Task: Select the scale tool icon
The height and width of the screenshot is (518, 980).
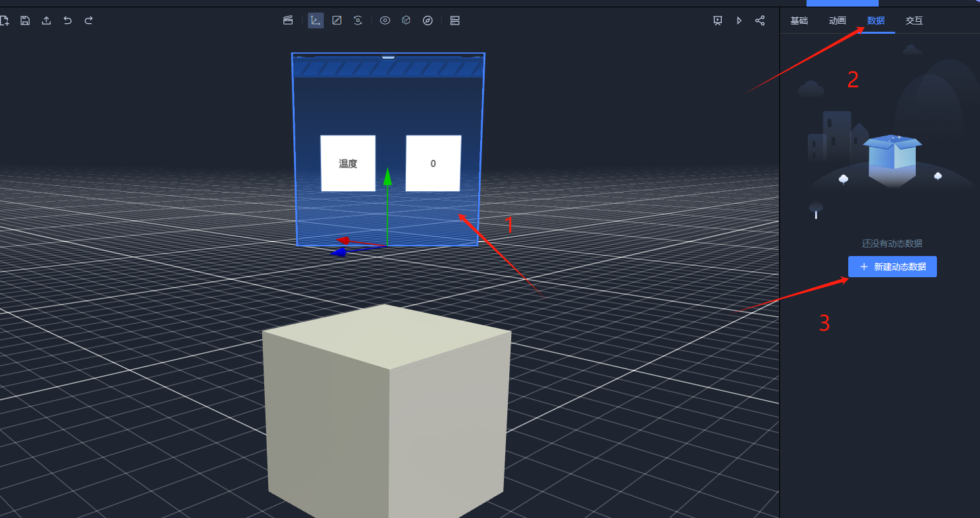Action: tap(337, 21)
